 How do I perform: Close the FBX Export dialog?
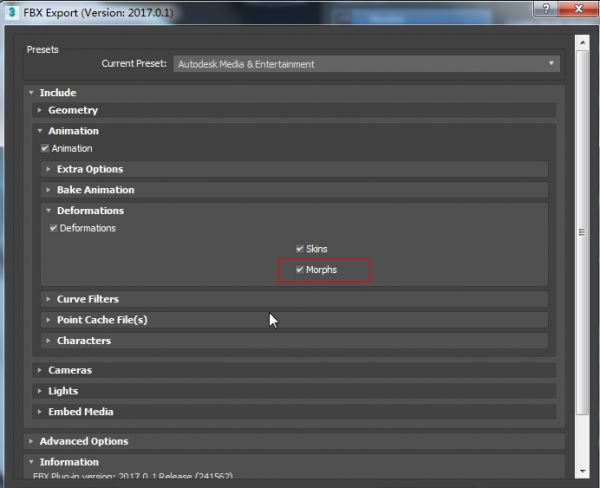click(x=579, y=8)
